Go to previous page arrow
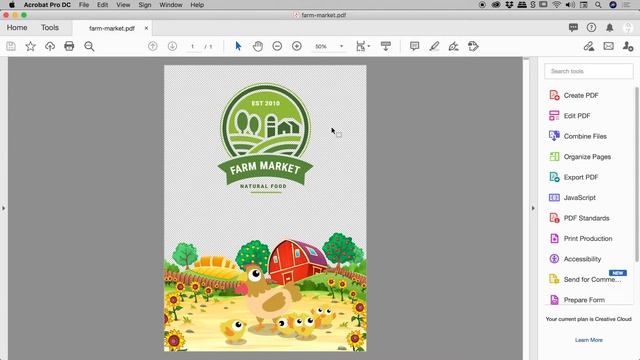Viewport: 640px width, 360px height. click(x=153, y=46)
